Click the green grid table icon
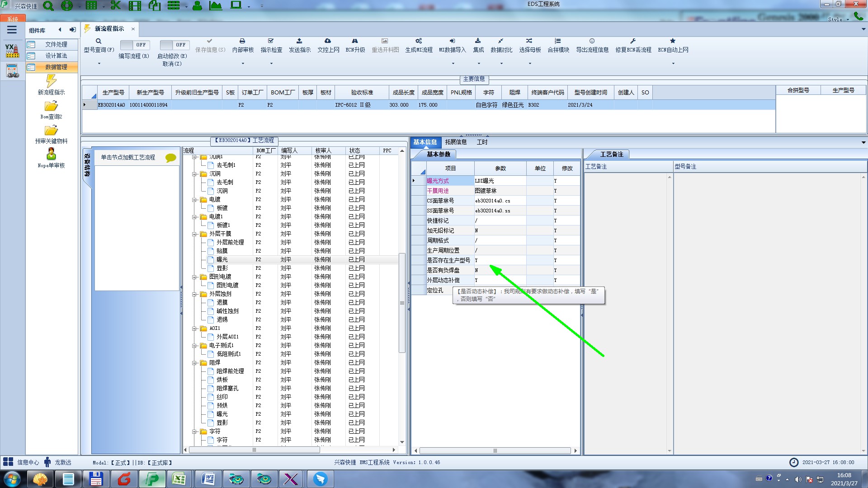 [x=91, y=5]
